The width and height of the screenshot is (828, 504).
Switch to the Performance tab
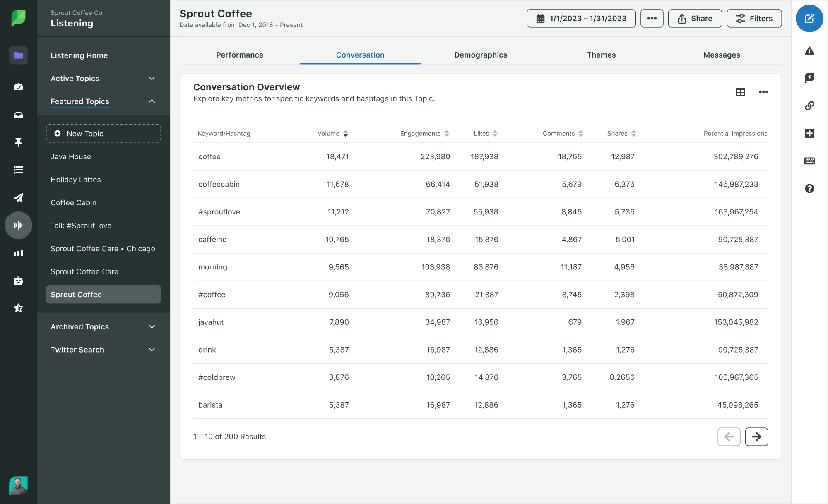240,55
